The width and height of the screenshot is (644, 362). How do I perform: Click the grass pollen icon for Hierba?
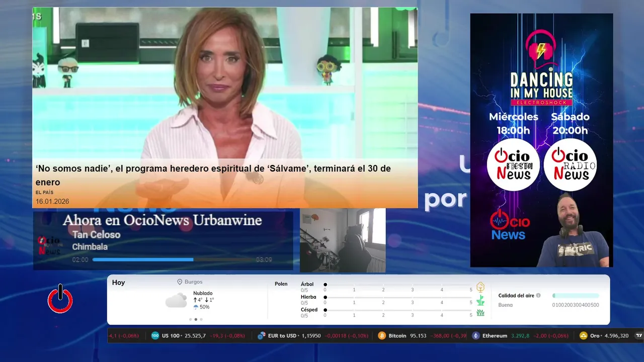point(480,300)
